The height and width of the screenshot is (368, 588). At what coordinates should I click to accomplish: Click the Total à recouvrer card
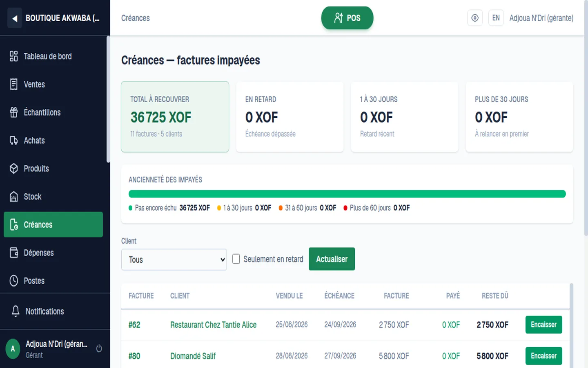click(x=175, y=117)
